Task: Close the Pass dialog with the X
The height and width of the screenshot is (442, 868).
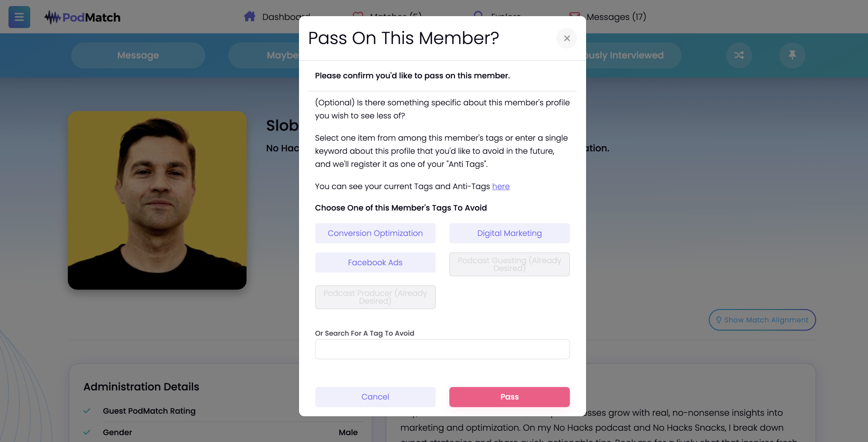Action: (x=566, y=38)
